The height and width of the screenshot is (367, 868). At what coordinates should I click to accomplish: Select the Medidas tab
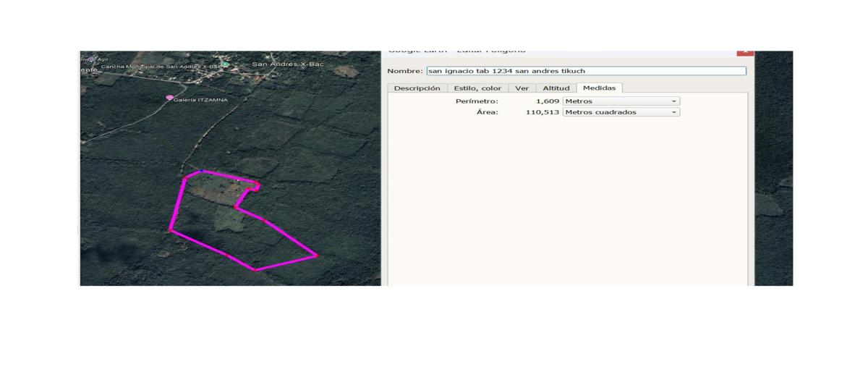point(599,88)
